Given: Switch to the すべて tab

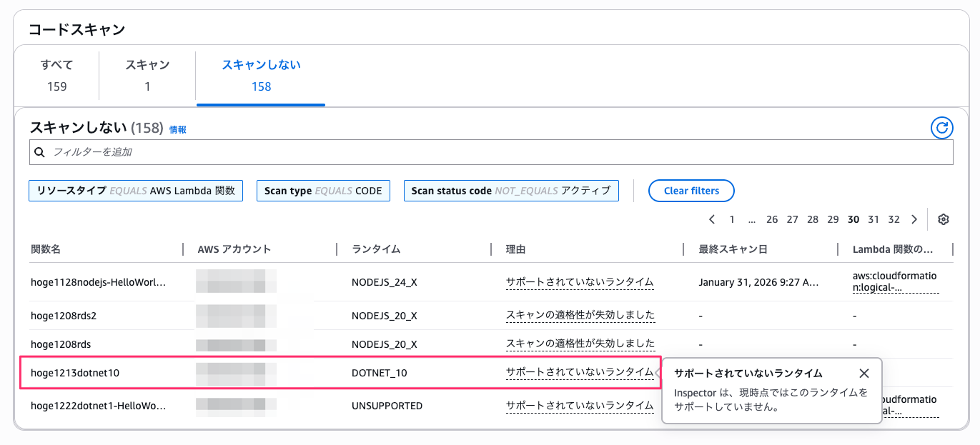Looking at the screenshot, I should (56, 75).
